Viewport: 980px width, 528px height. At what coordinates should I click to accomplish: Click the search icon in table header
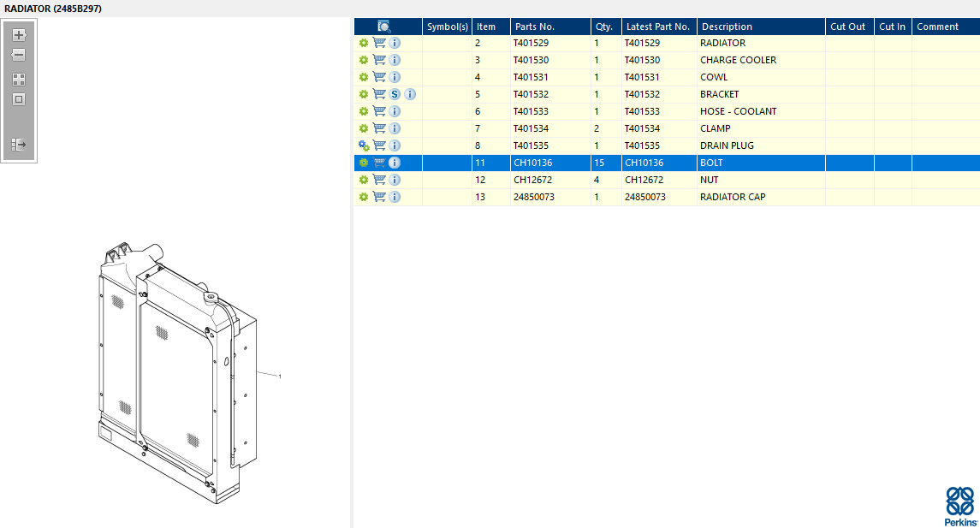pos(384,27)
